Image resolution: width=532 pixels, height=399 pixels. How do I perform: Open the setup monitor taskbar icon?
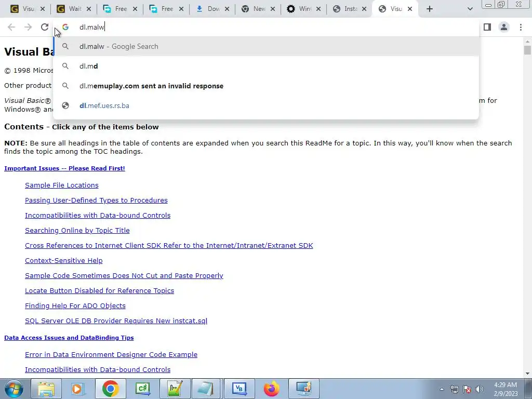[303, 389]
